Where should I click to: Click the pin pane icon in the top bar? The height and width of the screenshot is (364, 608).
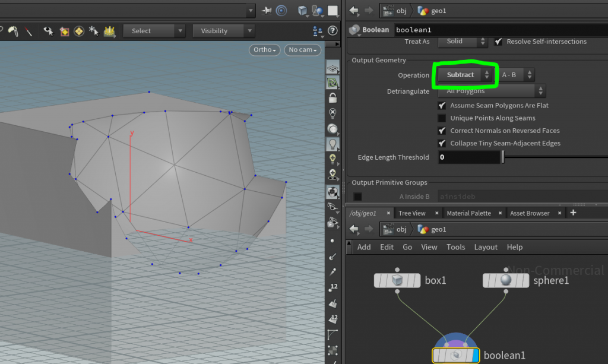[267, 10]
